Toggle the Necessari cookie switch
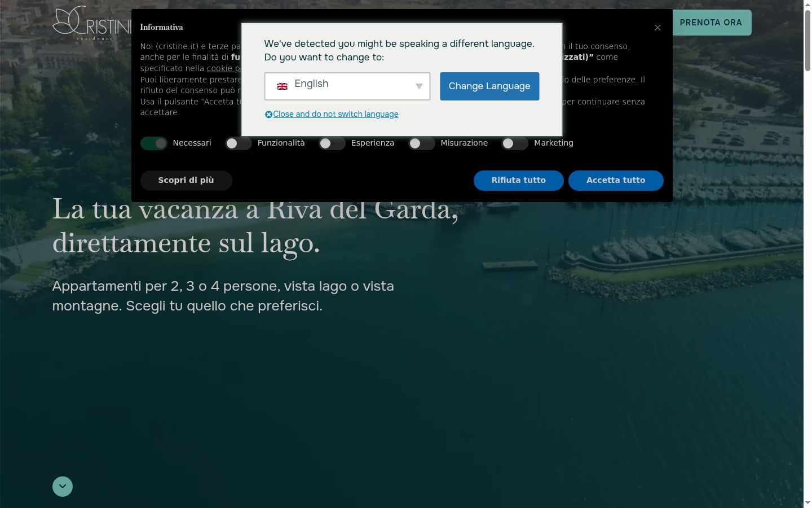This screenshot has height=508, width=812. [154, 143]
